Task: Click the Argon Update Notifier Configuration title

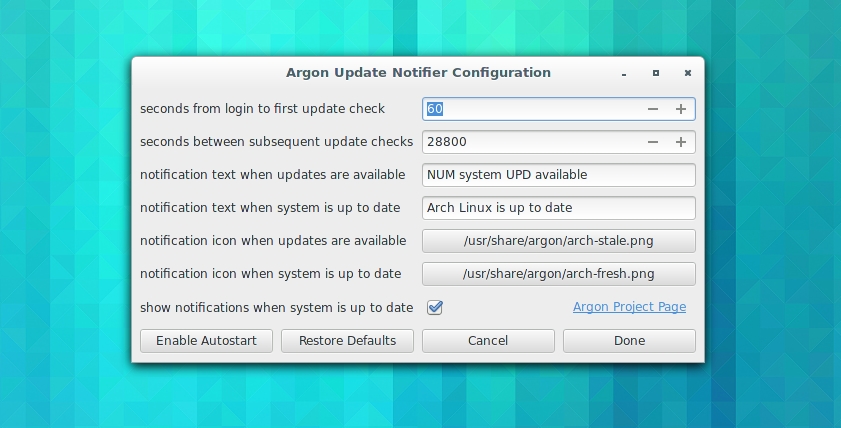Action: [418, 73]
